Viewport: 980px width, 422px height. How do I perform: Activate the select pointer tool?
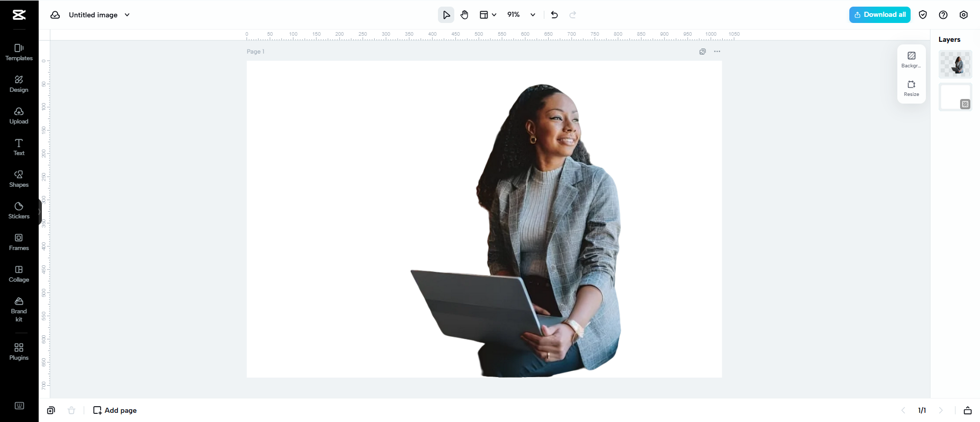446,15
